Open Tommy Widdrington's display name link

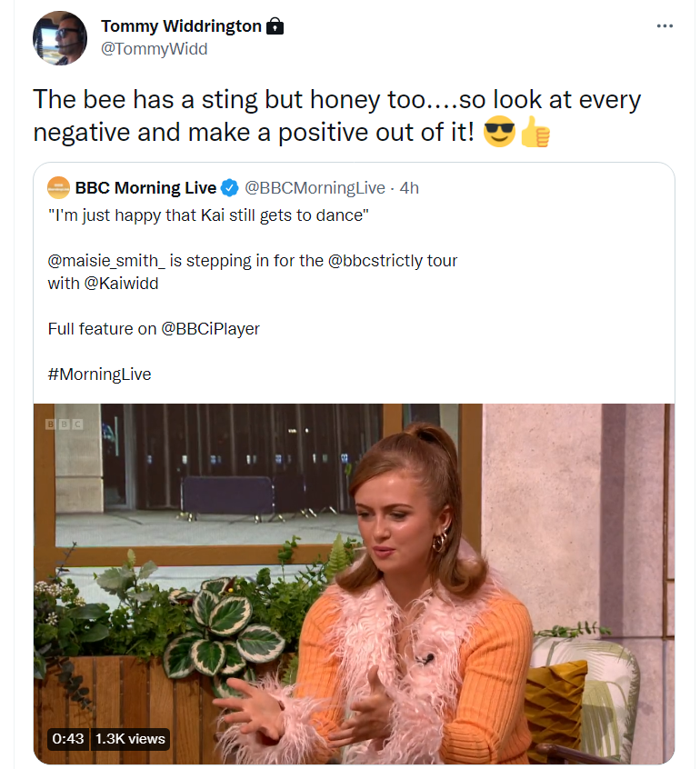(181, 26)
